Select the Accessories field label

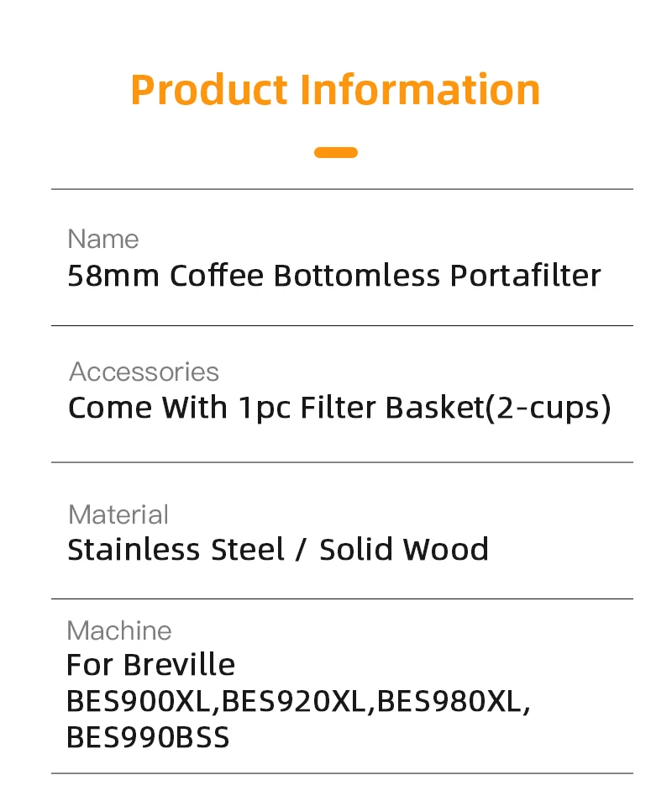[x=144, y=372]
